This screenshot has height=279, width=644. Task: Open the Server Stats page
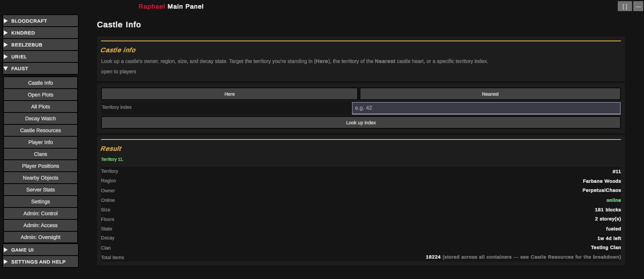pos(41,190)
